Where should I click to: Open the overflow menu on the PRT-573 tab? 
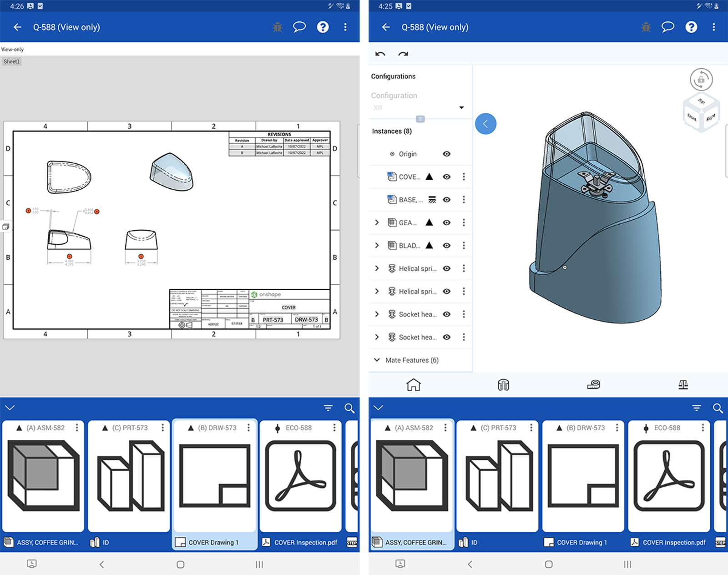(162, 428)
